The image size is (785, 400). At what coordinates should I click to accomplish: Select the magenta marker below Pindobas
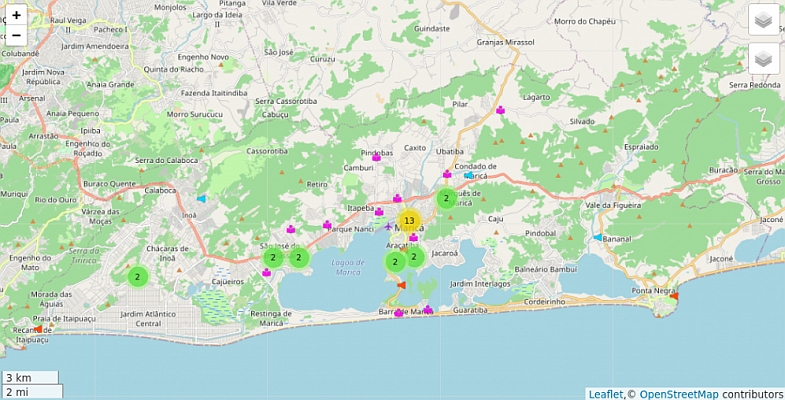tap(377, 157)
